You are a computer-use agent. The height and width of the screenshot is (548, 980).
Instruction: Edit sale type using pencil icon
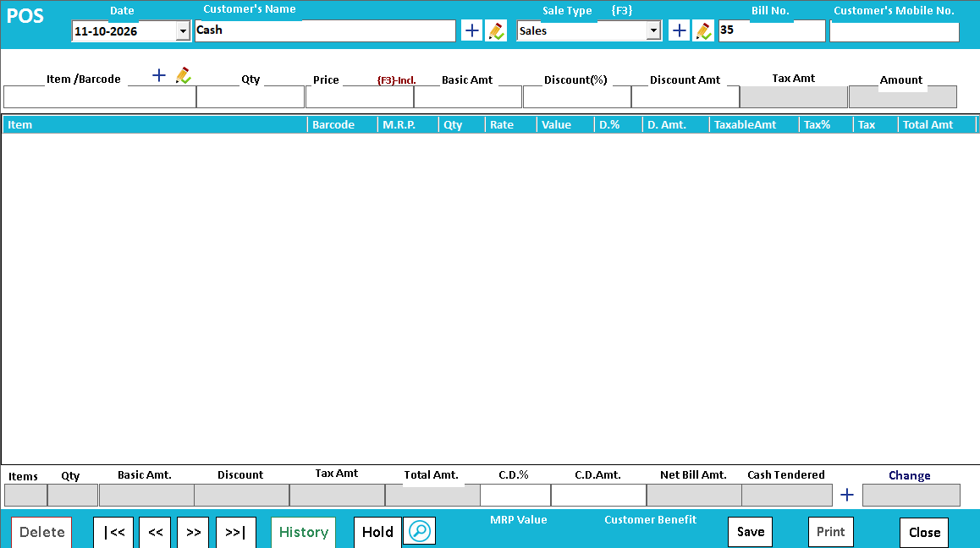pyautogui.click(x=703, y=30)
